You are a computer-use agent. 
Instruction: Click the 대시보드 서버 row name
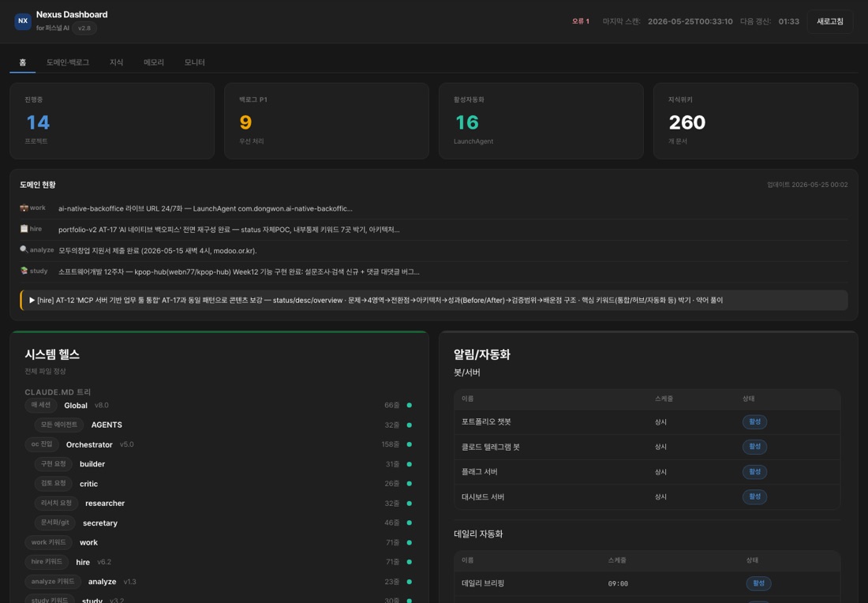483,496
